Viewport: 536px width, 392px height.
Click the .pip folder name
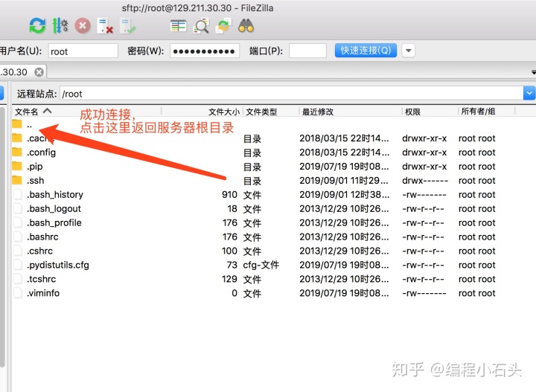[x=35, y=167]
